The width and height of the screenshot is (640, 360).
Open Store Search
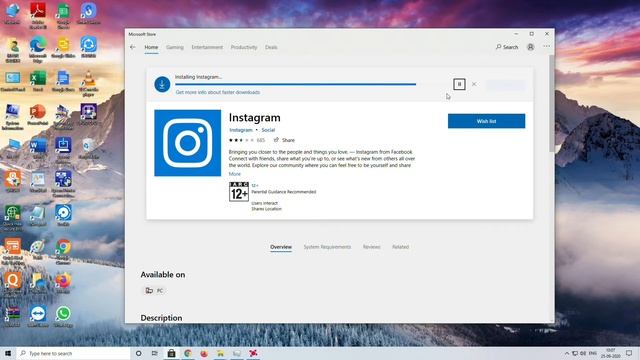(x=507, y=47)
